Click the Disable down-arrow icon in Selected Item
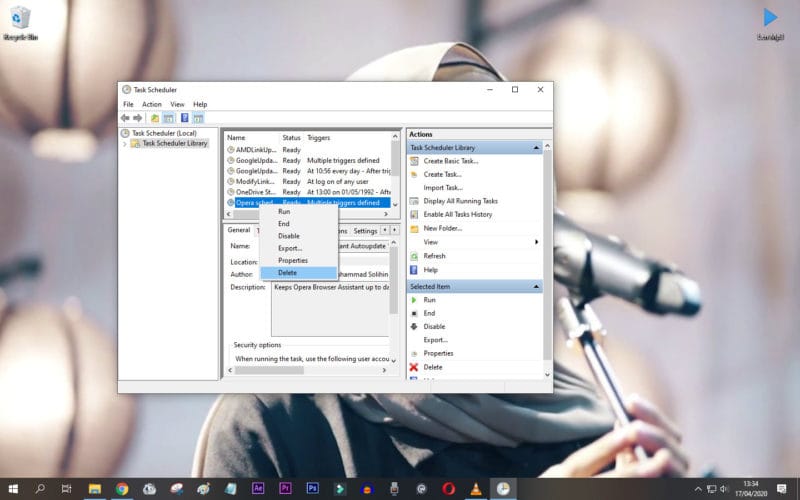Screen dimensions: 800x500 coord(414,327)
